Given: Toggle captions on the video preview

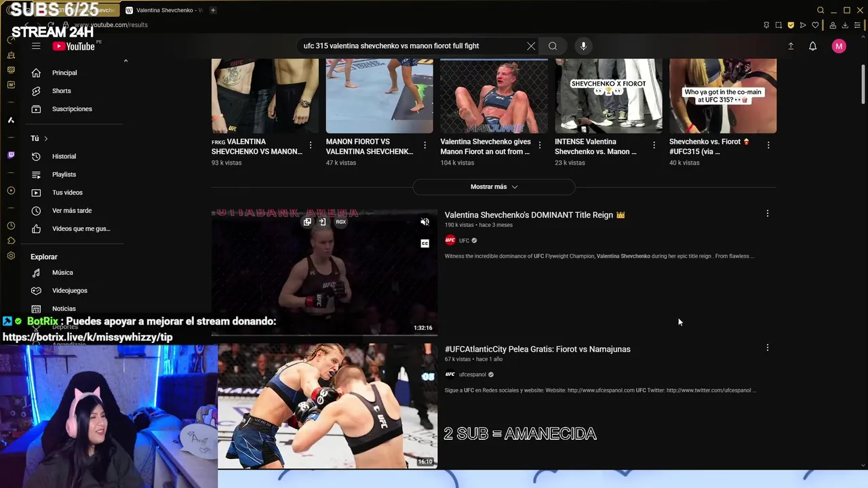Looking at the screenshot, I should tap(425, 243).
